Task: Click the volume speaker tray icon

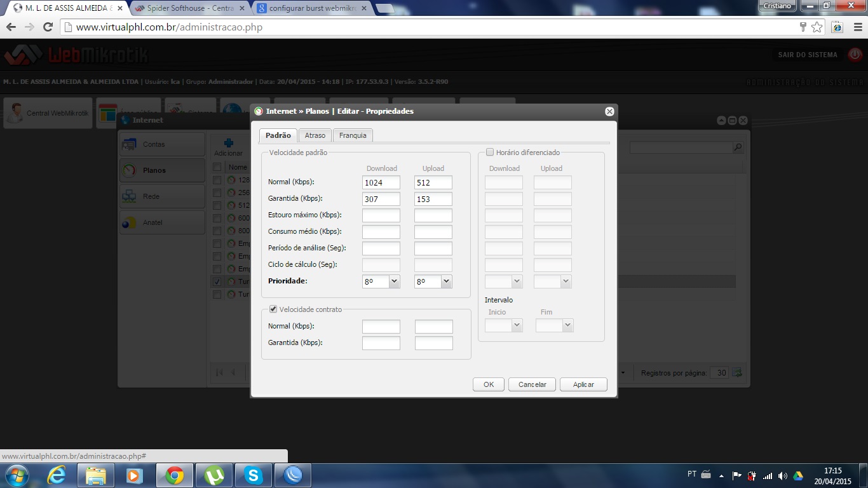Action: point(782,475)
